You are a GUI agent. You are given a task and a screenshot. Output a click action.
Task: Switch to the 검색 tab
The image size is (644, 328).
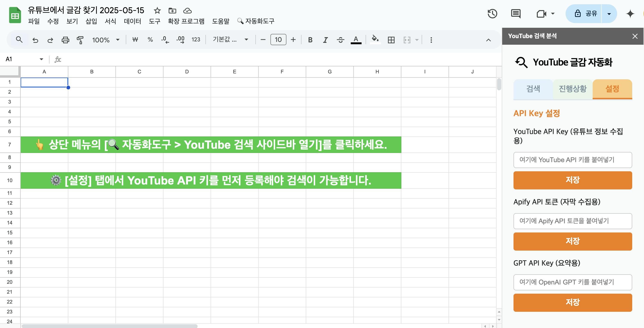point(533,89)
